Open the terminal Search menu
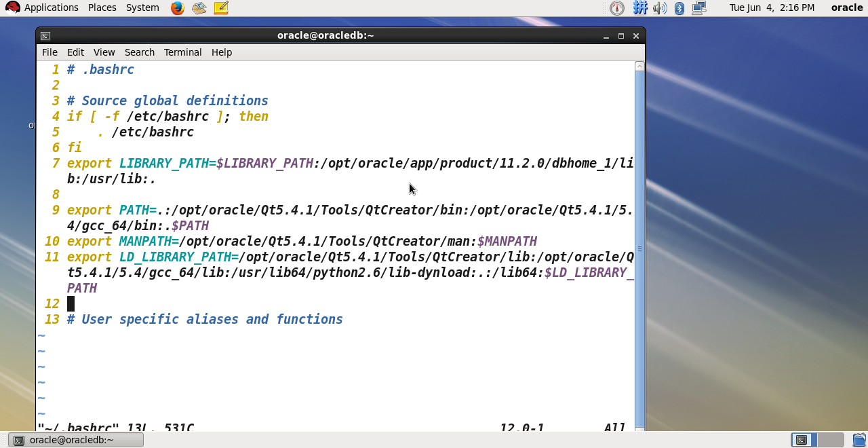 click(x=140, y=52)
